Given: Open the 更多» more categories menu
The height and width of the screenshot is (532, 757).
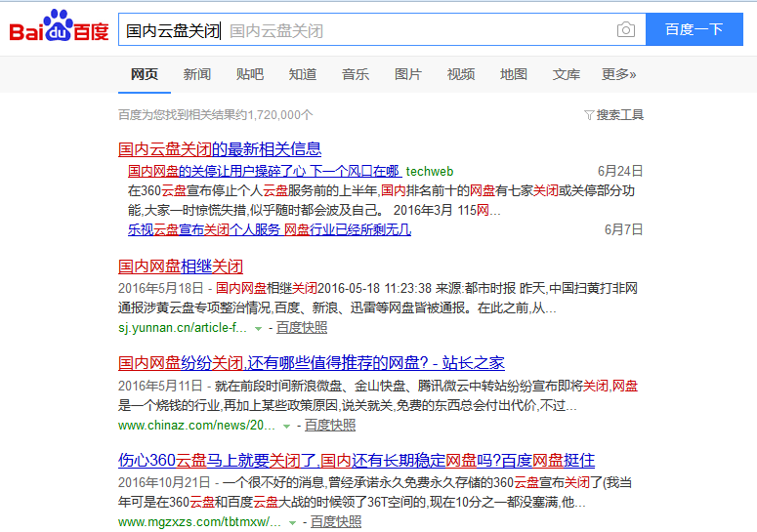Looking at the screenshot, I should click(x=618, y=74).
